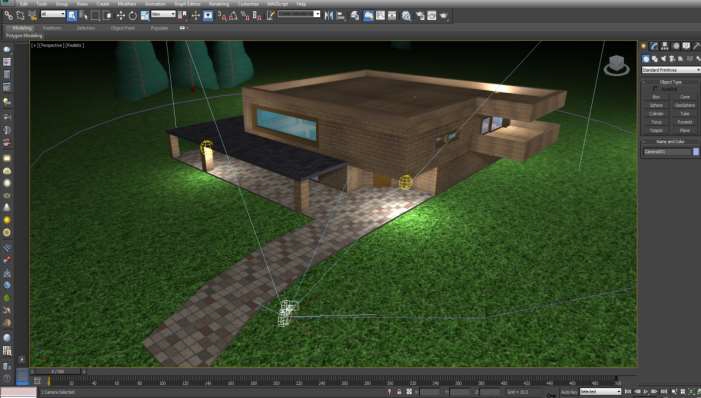Open Render Setup dialog

click(420, 16)
